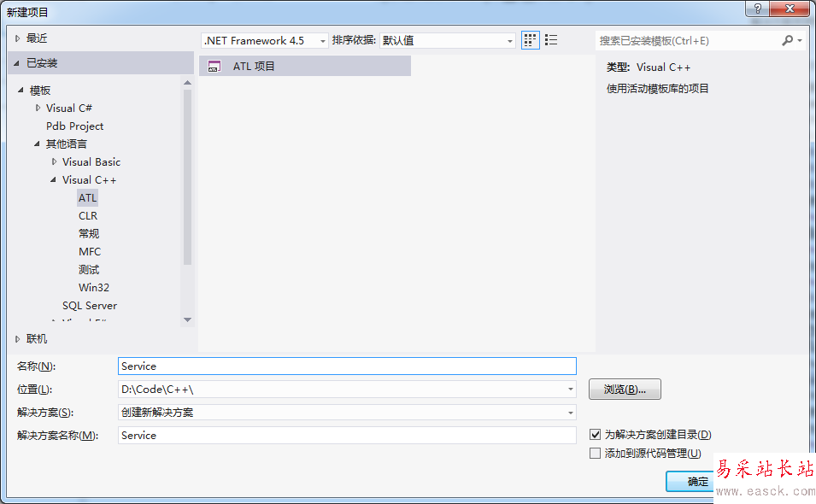The width and height of the screenshot is (816, 504).
Task: Open search options dropdown arrow
Action: pos(800,40)
